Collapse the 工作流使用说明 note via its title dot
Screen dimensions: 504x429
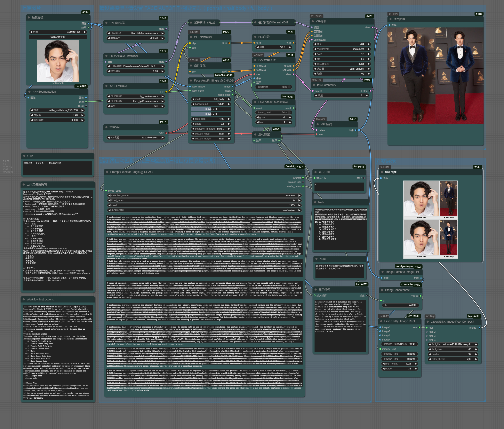tap(24, 185)
